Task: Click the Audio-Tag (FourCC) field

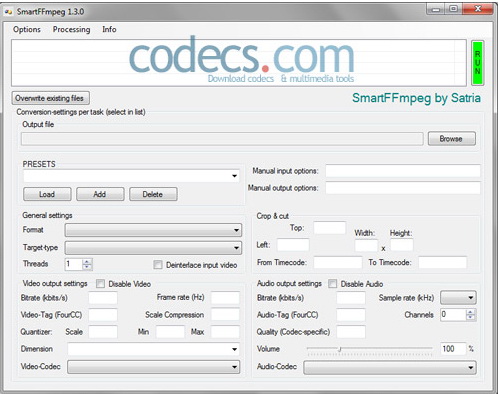Action: [x=351, y=315]
